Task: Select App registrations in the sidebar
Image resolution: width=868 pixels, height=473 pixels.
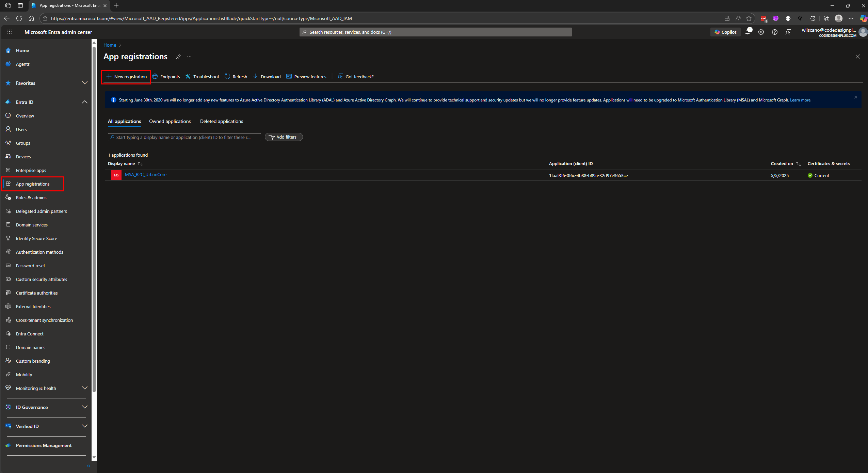Action: coord(33,184)
